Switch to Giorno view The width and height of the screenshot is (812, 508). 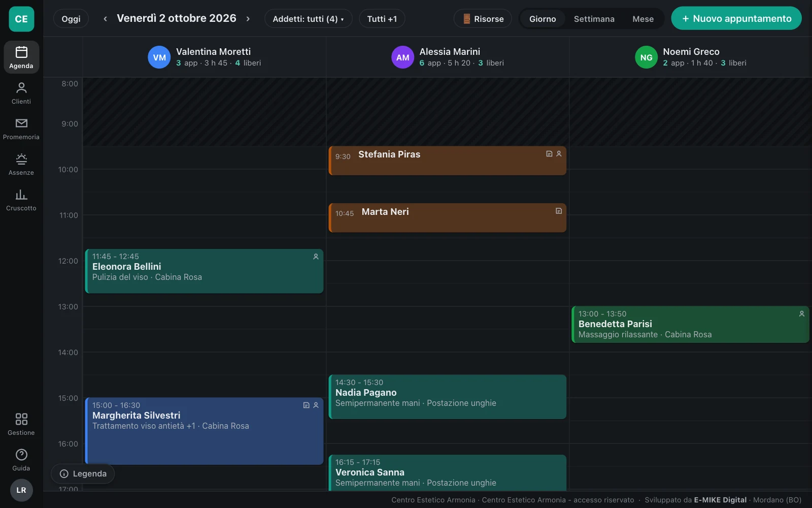coord(543,19)
